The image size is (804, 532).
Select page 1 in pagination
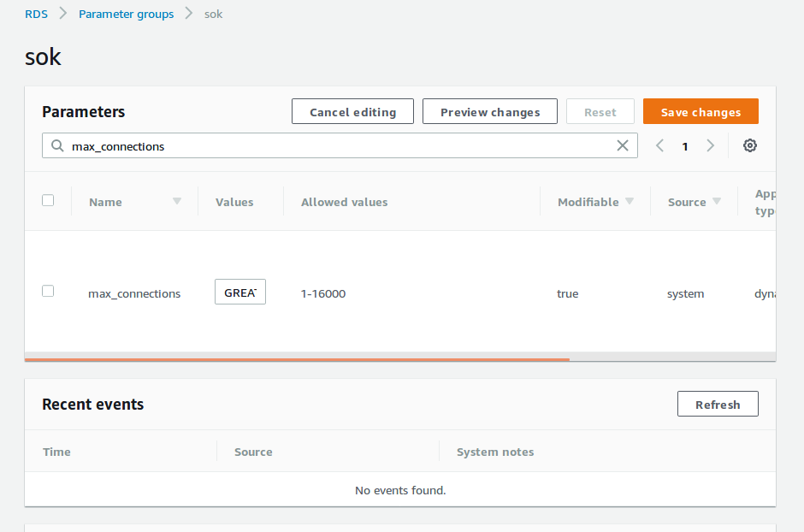tap(685, 147)
